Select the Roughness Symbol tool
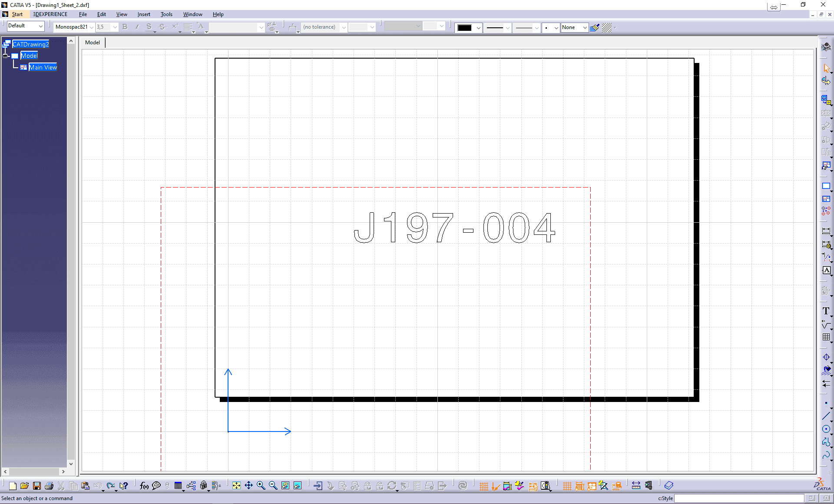 click(826, 324)
